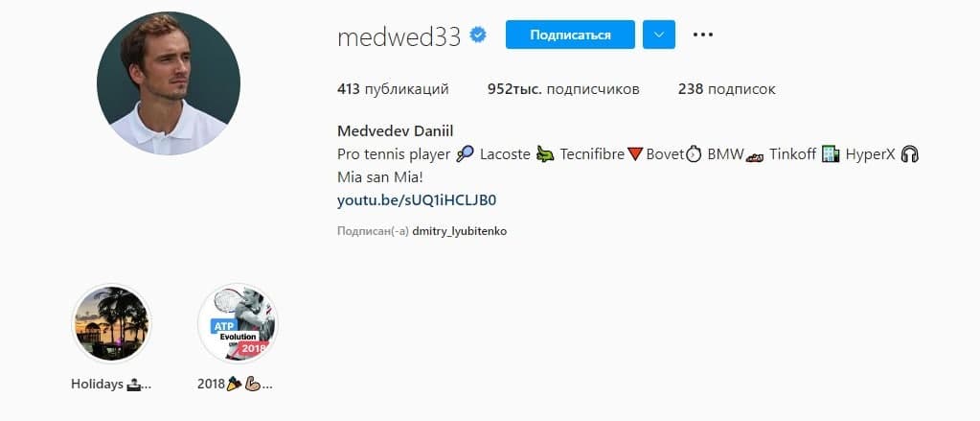Image resolution: width=980 pixels, height=421 pixels.
Task: Click the tennis racket emoji in bio
Action: (x=465, y=153)
